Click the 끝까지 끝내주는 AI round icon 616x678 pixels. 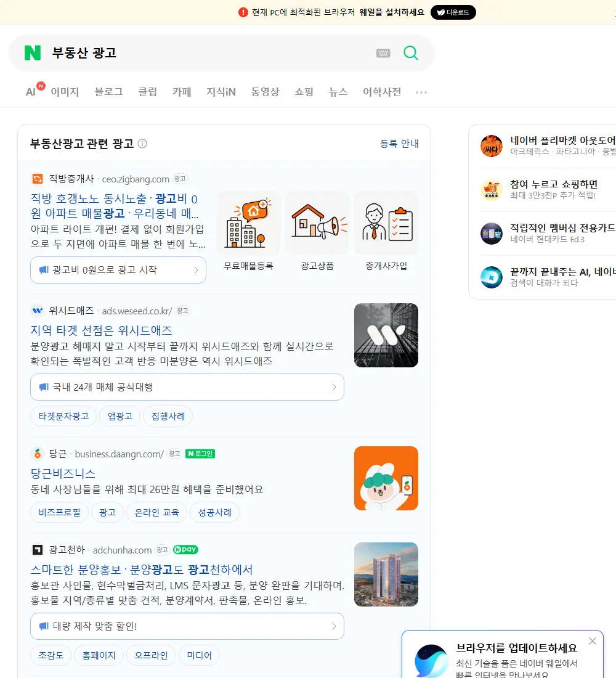tap(492, 277)
